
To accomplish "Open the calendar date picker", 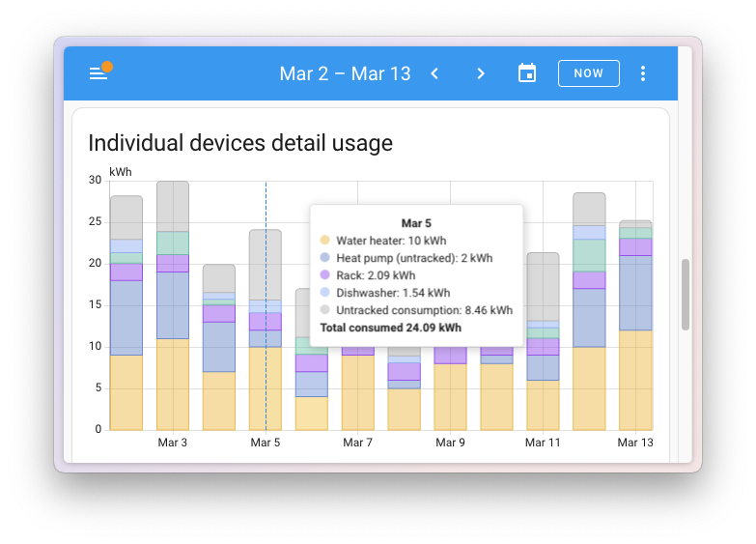I will (527, 73).
